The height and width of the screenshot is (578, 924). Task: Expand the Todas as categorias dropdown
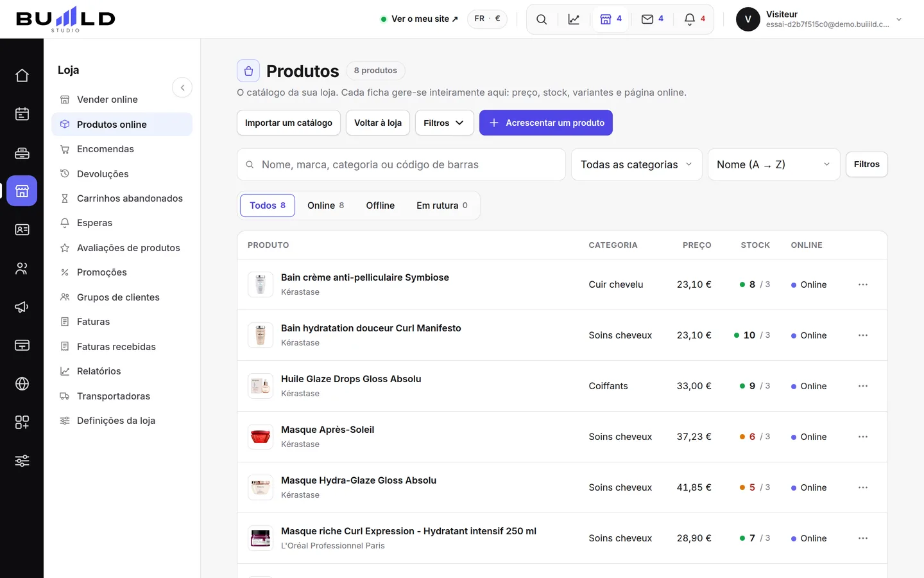(637, 164)
